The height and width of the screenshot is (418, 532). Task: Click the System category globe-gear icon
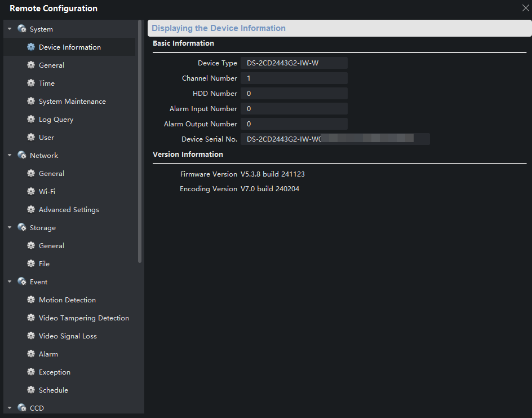[x=22, y=29]
